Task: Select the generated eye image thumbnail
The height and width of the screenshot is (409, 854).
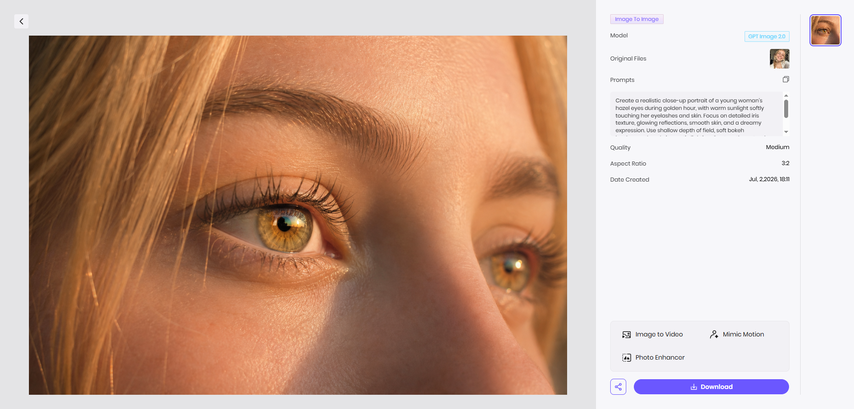Action: pyautogui.click(x=825, y=30)
